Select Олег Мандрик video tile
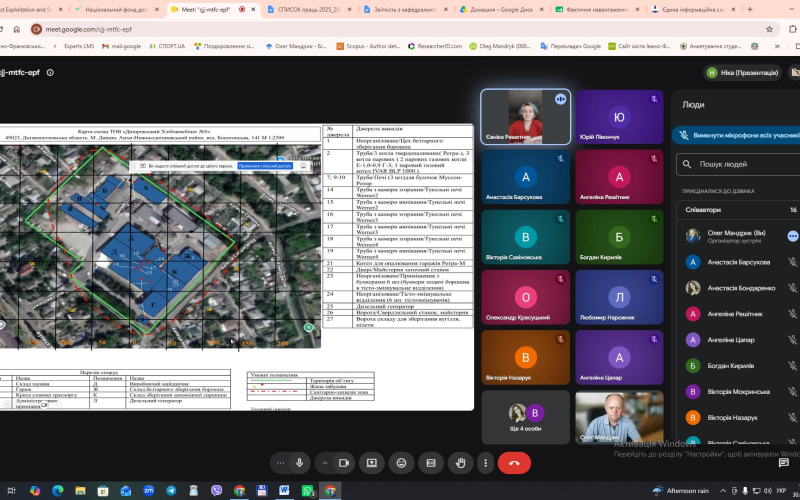Screen dimensions: 800x500 tap(619, 417)
